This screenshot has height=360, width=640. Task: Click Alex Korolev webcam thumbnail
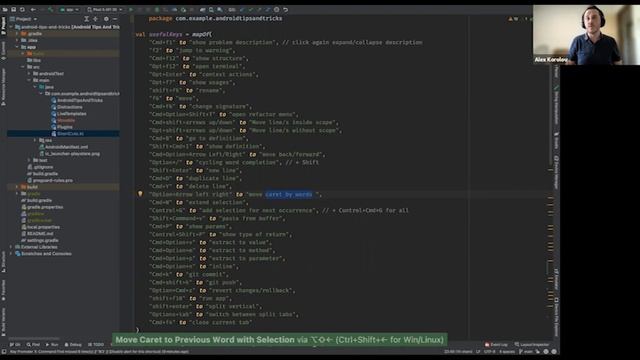(586, 35)
